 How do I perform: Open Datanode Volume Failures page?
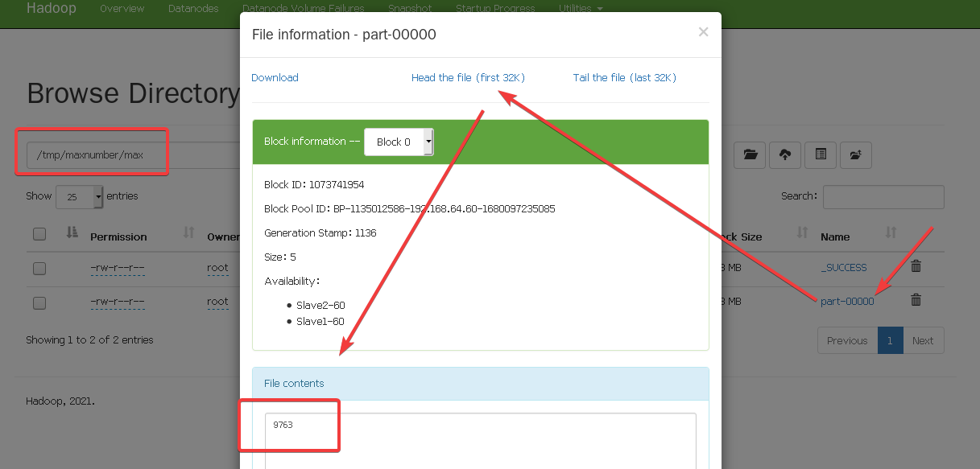(303, 9)
